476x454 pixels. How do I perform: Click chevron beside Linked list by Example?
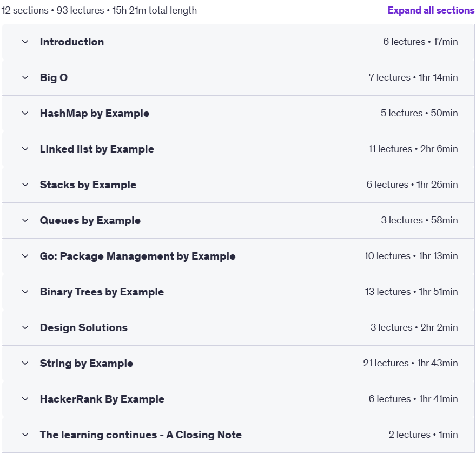[x=25, y=149]
